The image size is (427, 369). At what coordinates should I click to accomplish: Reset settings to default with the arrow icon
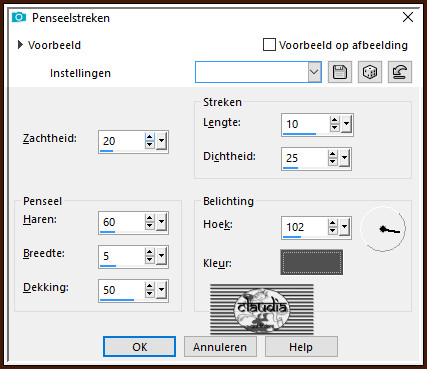point(400,72)
